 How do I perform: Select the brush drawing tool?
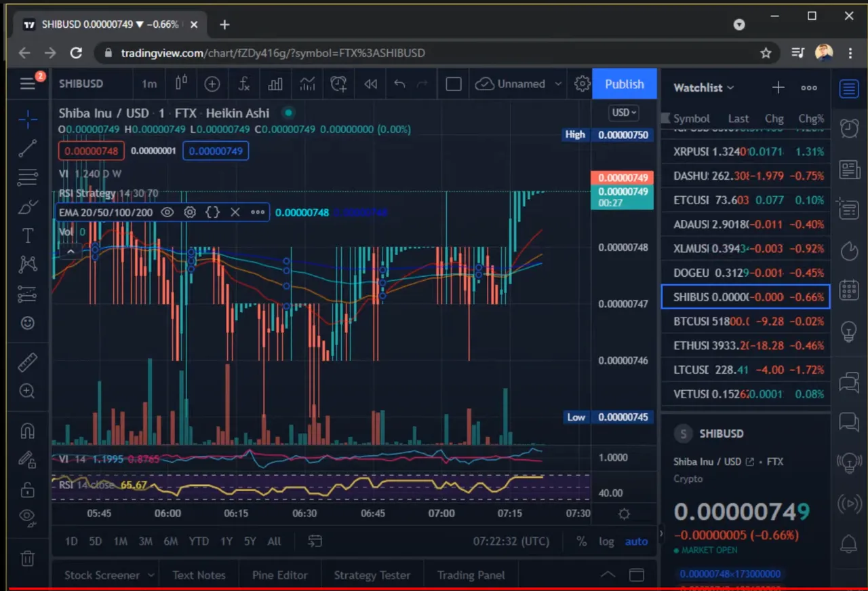[28, 207]
